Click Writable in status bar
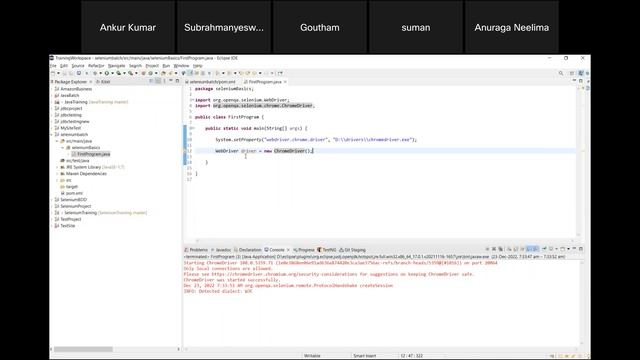 click(312, 356)
